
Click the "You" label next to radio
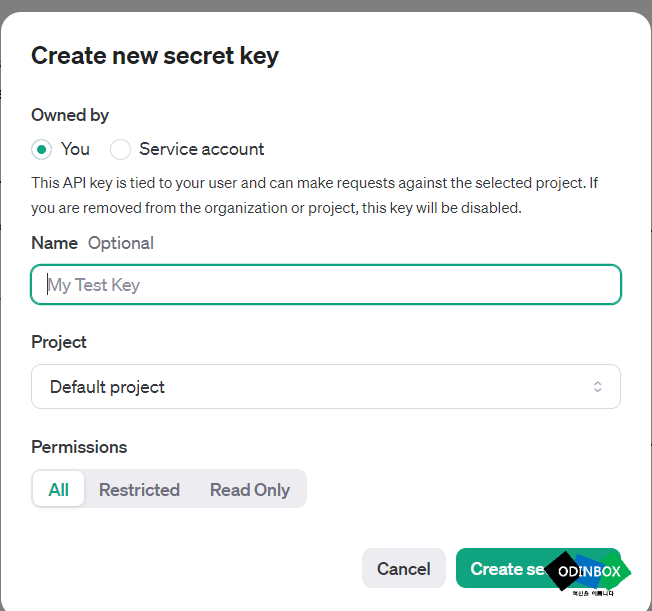point(75,149)
